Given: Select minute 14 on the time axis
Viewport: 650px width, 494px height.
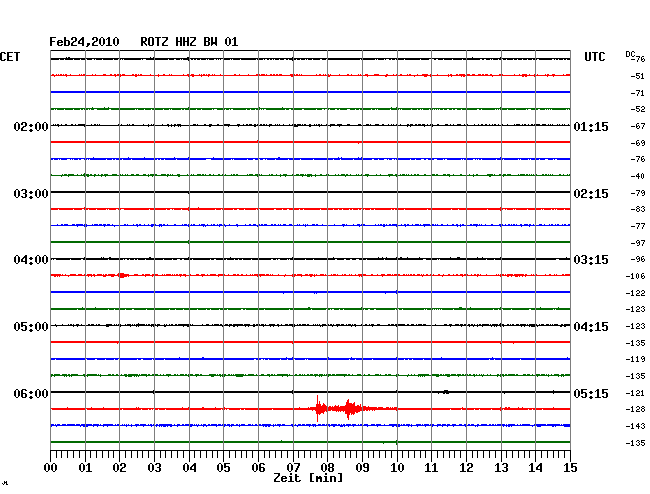Looking at the screenshot, I should (x=535, y=468).
